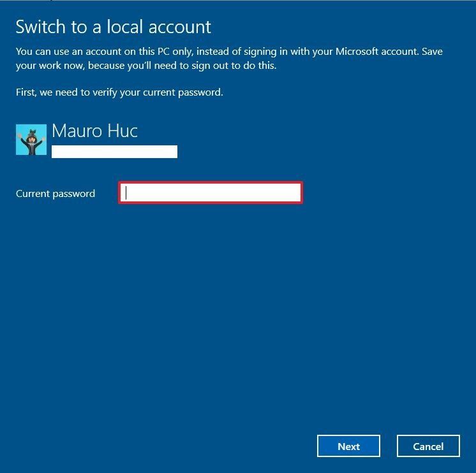Click the word First before the comma
Image resolution: width=476 pixels, height=473 pixels.
(x=26, y=92)
